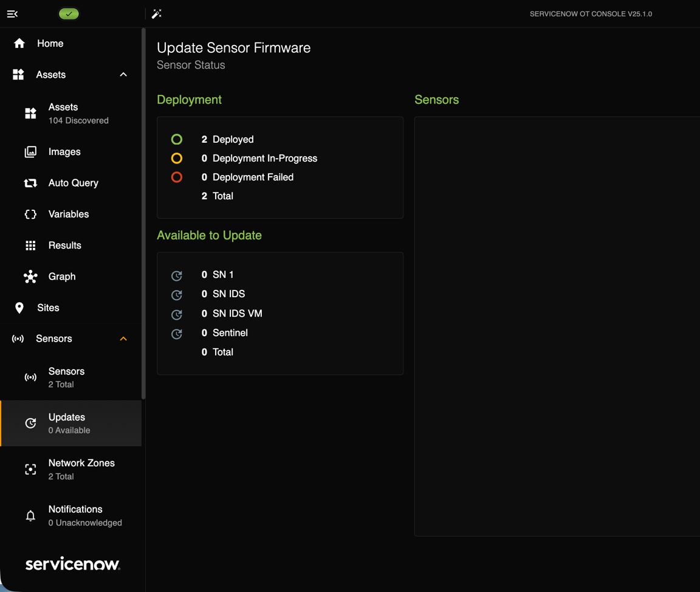Screen dimensions: 700x592
Task: Click the Updates refresh-clock icon
Action: point(30,423)
